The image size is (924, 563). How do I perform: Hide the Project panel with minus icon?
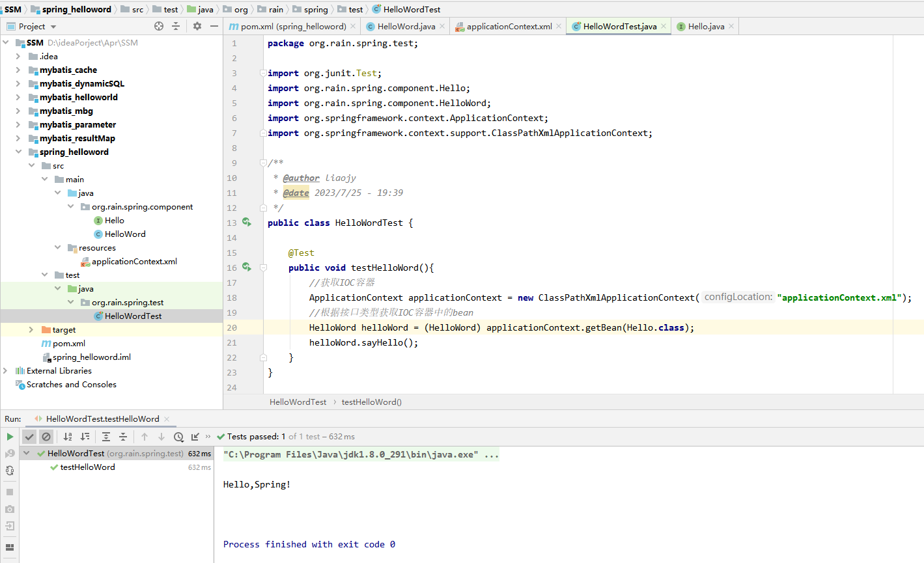pyautogui.click(x=214, y=26)
